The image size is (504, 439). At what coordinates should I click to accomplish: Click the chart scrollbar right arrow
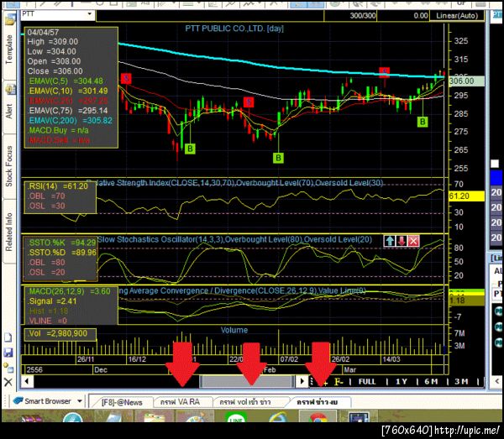pos(302,381)
